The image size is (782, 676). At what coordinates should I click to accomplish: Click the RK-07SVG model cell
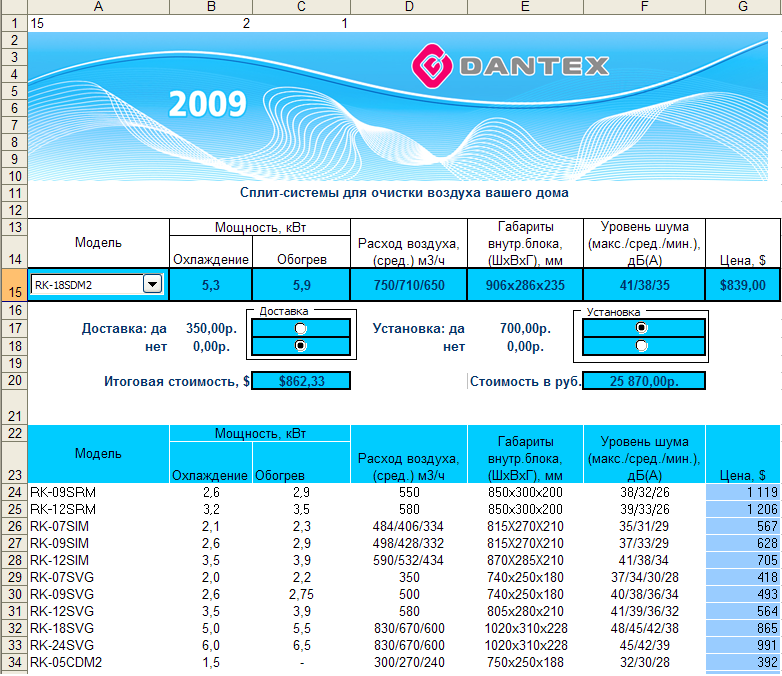(98, 577)
